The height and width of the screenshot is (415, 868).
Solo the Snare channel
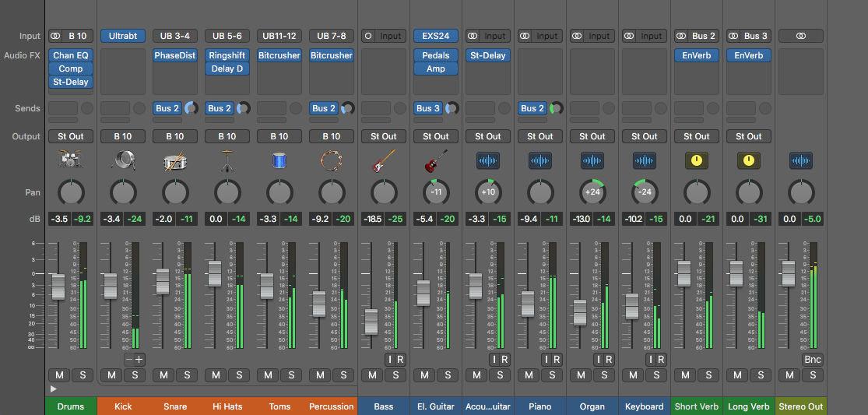point(187,375)
